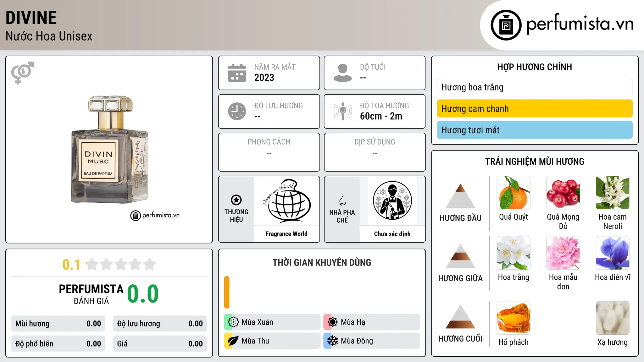
Task: Open the Hoa mẫu đơn note image
Action: pyautogui.click(x=563, y=253)
